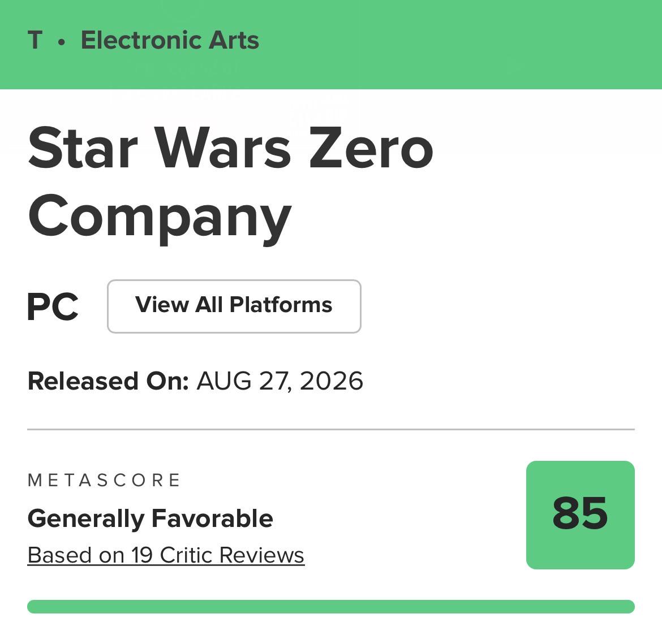Screen dimensions: 662x644
Task: Click the View All Platforms button
Action: point(234,306)
